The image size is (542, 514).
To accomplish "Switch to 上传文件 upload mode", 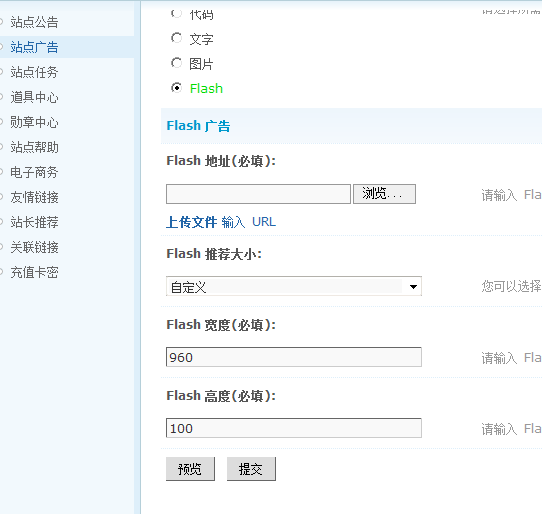I will tap(191, 222).
